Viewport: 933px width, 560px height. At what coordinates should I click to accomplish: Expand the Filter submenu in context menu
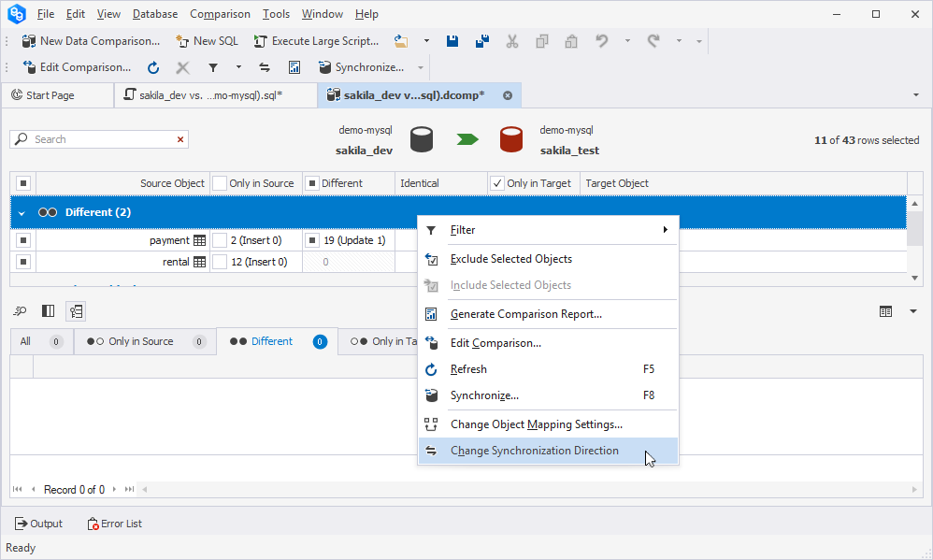[548, 230]
